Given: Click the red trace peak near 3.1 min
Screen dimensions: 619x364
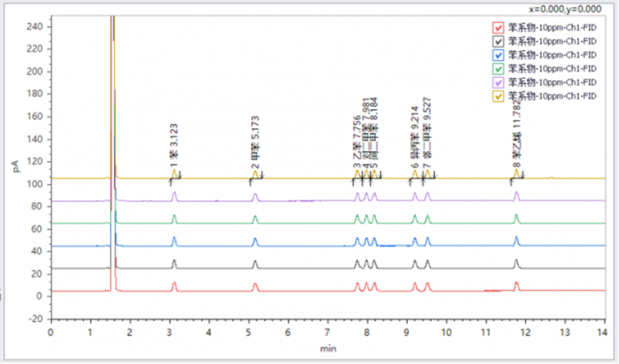Looking at the screenshot, I should point(174,285).
